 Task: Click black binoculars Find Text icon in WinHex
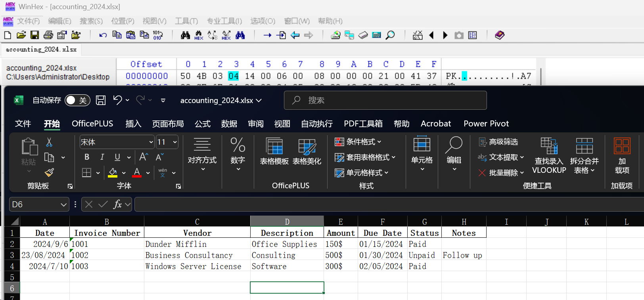[185, 35]
